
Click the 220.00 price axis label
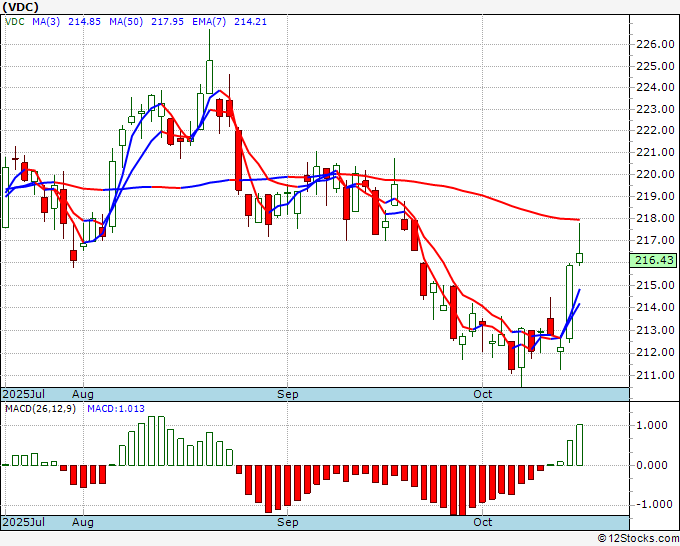point(655,175)
